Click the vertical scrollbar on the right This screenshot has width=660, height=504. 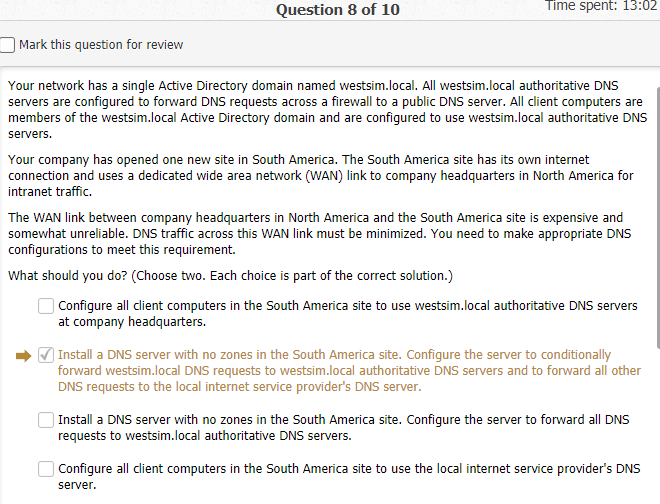coord(655,200)
